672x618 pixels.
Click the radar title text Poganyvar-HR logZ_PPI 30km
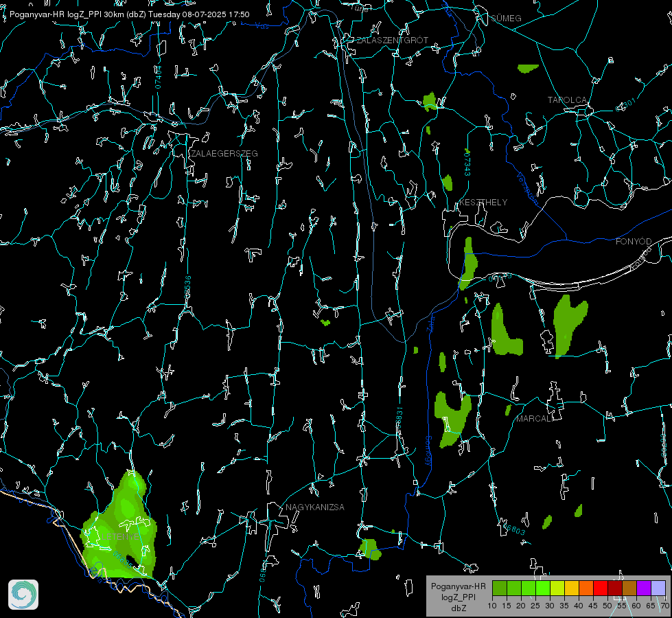[x=65, y=14]
